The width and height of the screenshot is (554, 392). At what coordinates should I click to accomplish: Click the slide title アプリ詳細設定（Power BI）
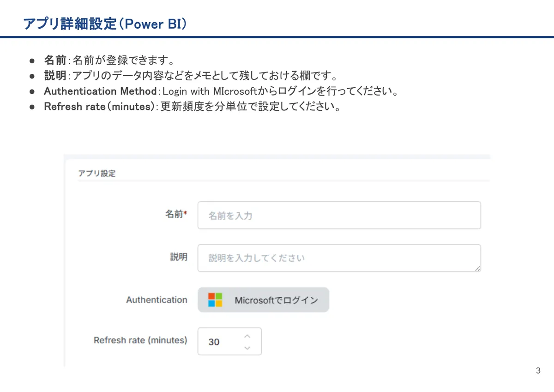click(x=105, y=24)
